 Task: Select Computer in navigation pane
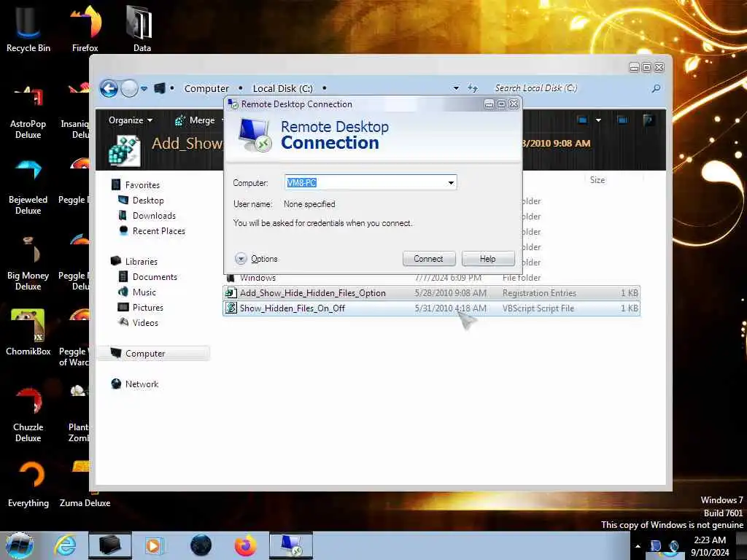pyautogui.click(x=153, y=354)
